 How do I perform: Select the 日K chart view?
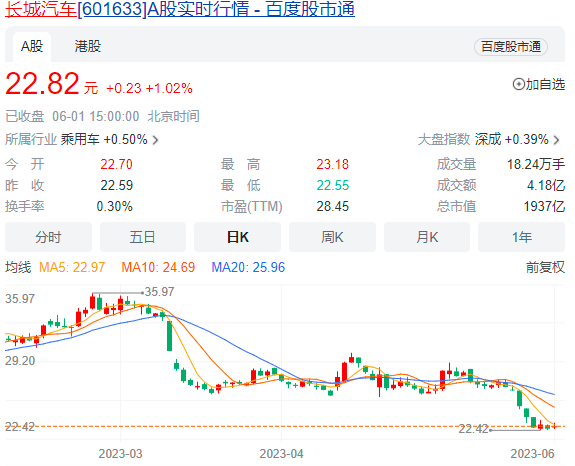tap(238, 237)
